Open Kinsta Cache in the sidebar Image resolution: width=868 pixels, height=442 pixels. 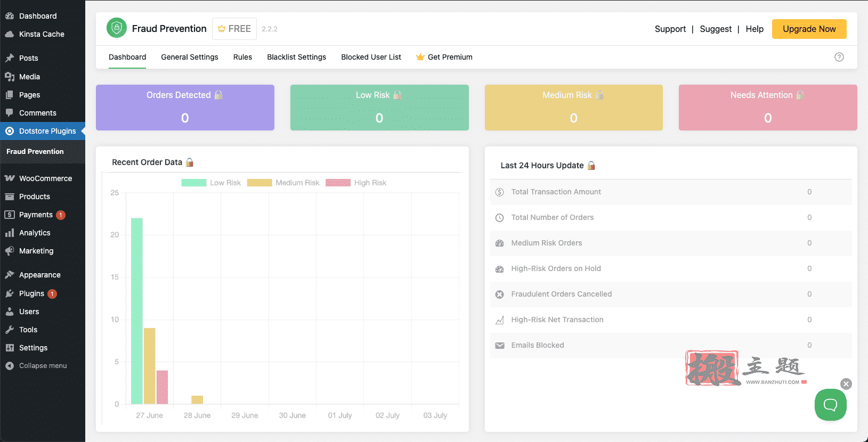pos(43,34)
